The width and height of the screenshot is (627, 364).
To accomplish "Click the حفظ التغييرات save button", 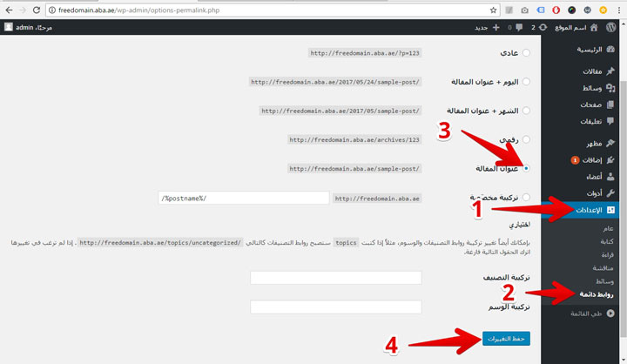I will 506,339.
